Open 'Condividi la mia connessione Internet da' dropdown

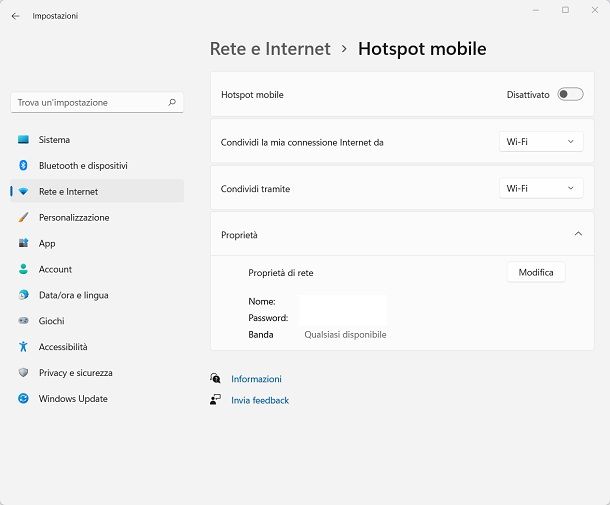[x=541, y=142]
